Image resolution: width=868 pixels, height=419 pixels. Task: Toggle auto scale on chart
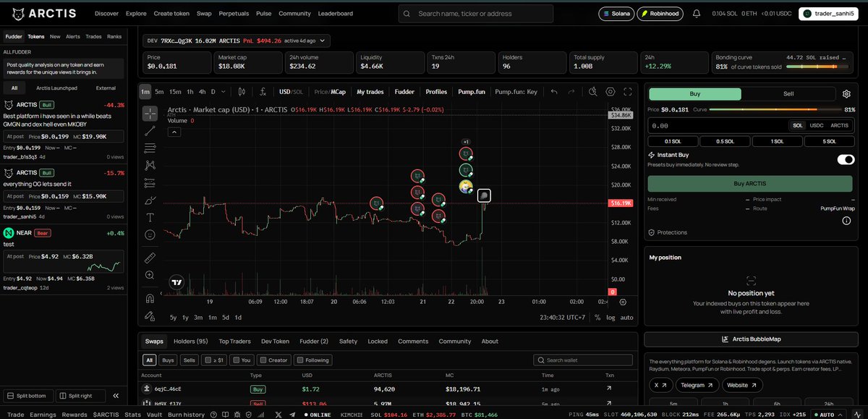(626, 318)
